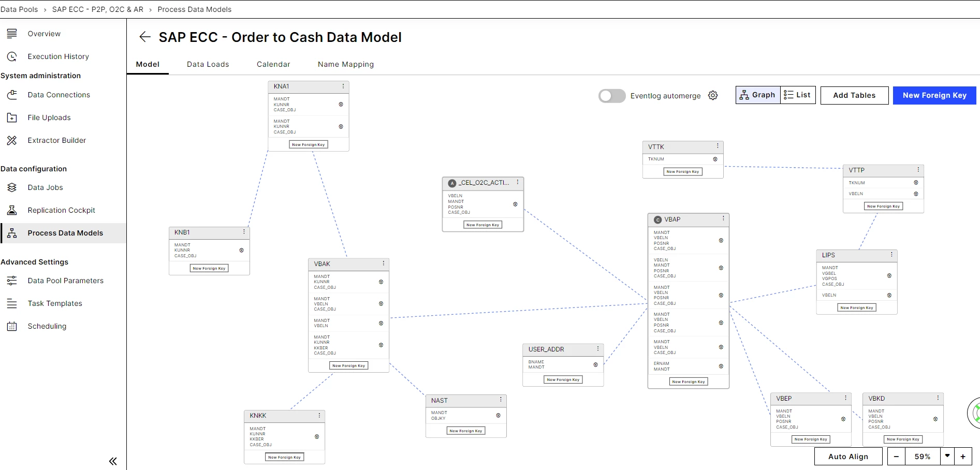Select Process Data Models in sidebar
The height and width of the screenshot is (470, 980).
63,233
